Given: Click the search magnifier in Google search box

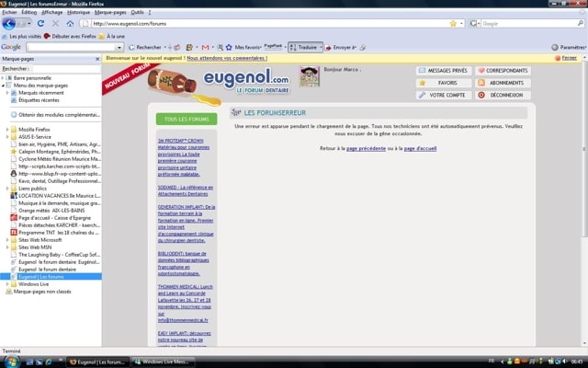Looking at the screenshot, I should coord(581,23).
